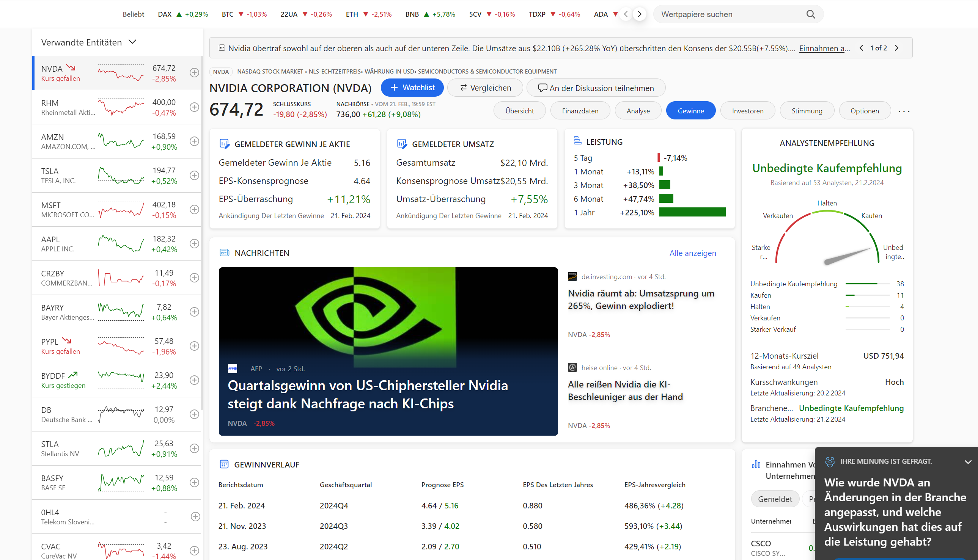Add AAPL via the plus circle icon
This screenshot has height=560, width=978.
pos(194,243)
